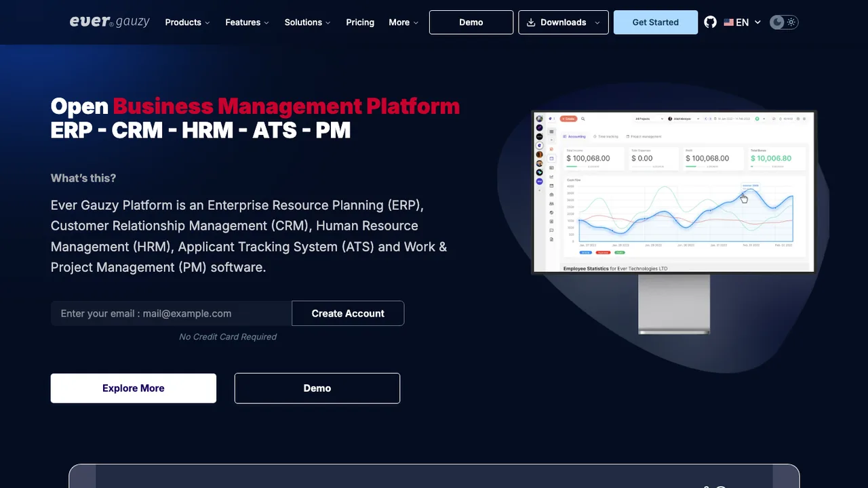Click the dashboard preview image

[674, 192]
